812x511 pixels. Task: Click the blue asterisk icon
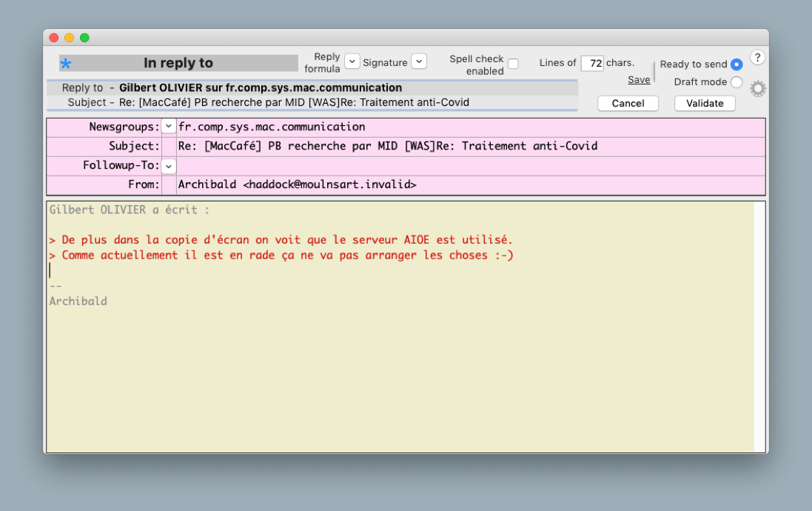(x=66, y=64)
